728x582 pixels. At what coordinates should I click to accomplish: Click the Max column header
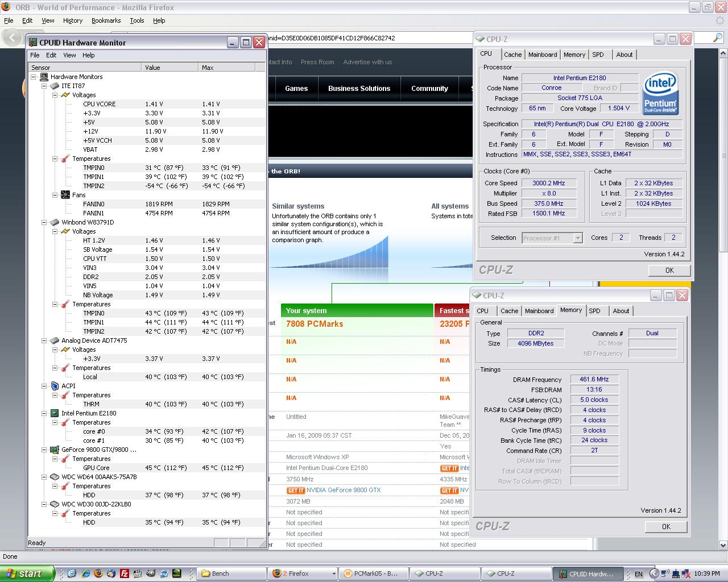tap(226, 67)
